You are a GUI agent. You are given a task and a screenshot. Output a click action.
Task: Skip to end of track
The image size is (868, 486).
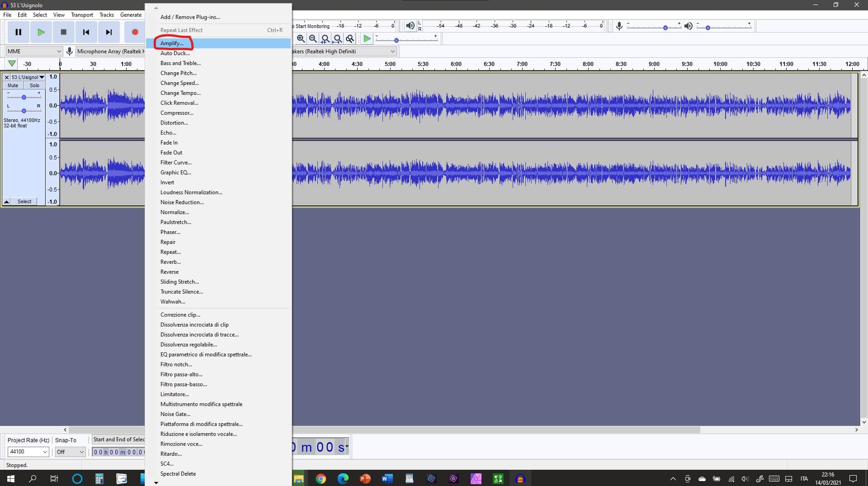click(108, 32)
